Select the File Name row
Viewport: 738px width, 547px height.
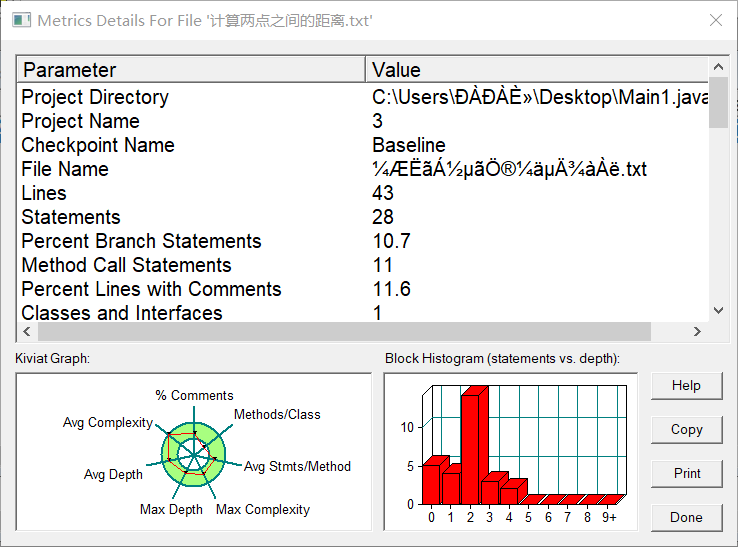[x=362, y=169]
